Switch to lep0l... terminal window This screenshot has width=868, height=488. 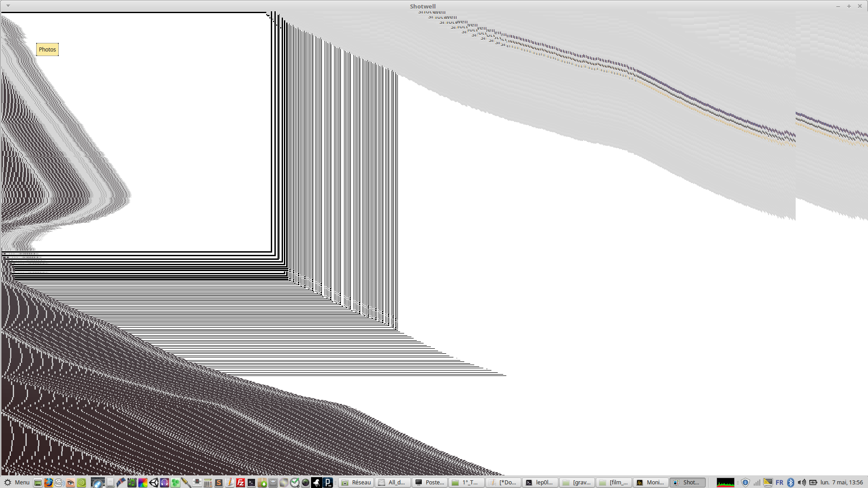click(540, 483)
